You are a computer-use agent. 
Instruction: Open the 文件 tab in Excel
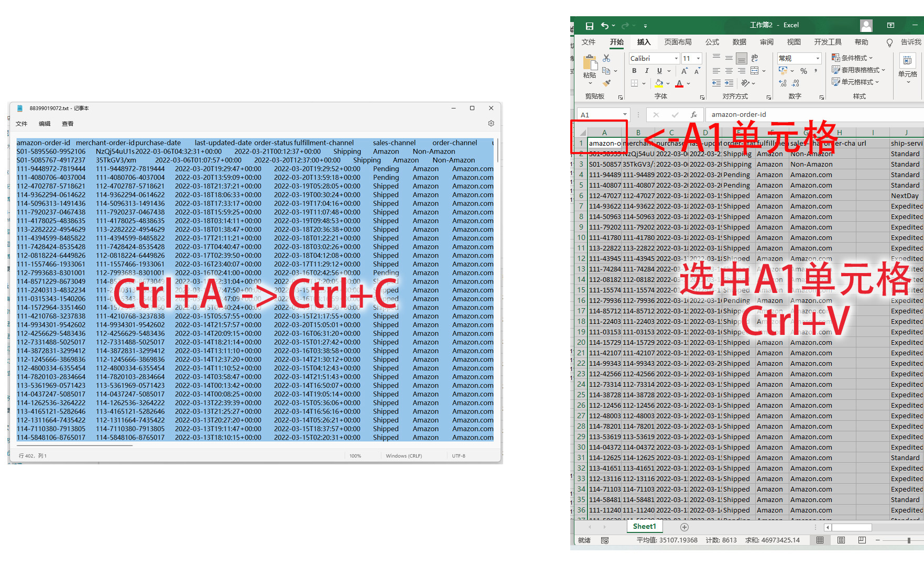click(589, 42)
